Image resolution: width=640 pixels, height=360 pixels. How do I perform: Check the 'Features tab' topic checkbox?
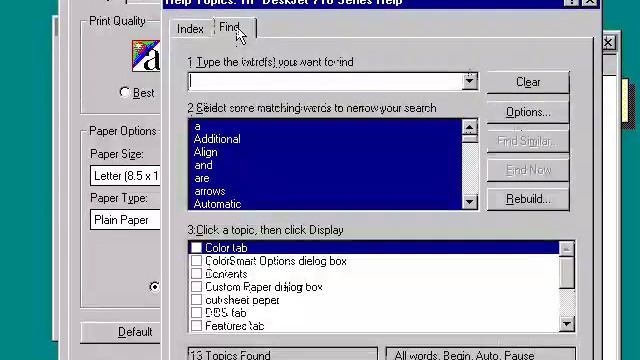[x=196, y=326]
